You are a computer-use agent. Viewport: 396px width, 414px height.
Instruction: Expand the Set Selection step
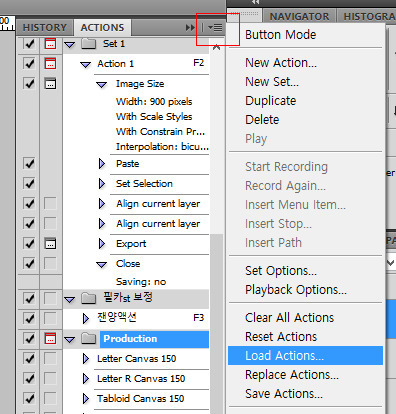pyautogui.click(x=102, y=184)
